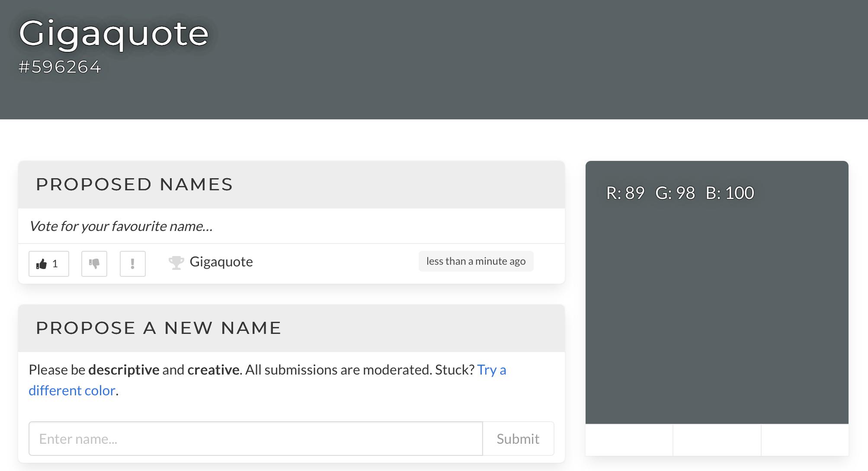The height and width of the screenshot is (471, 868).
Task: Click the trophy icon beside Gigaquote
Action: (x=176, y=263)
